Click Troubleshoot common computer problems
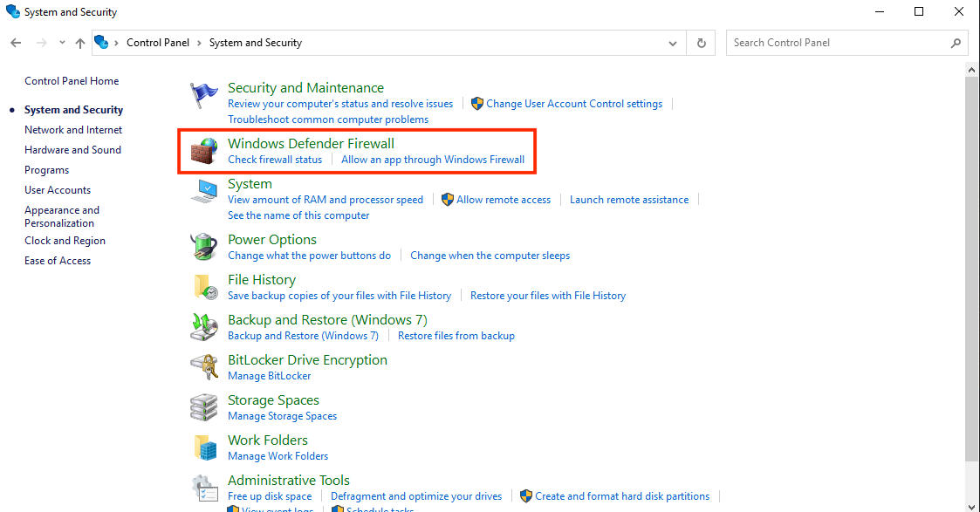Viewport: 980px width, 512px height. [328, 119]
